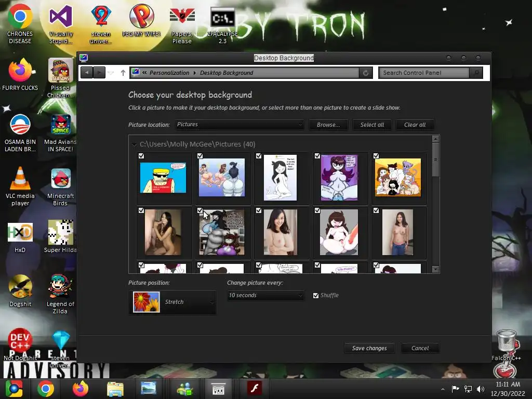532x399 pixels.
Task: Open the Legend of Zilda desktop icon
Action: (60, 294)
